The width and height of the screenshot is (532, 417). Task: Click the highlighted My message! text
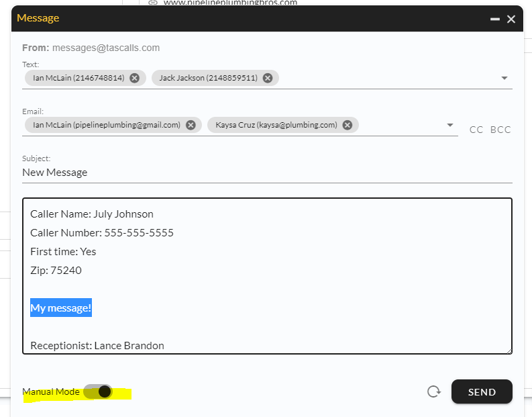pos(61,308)
